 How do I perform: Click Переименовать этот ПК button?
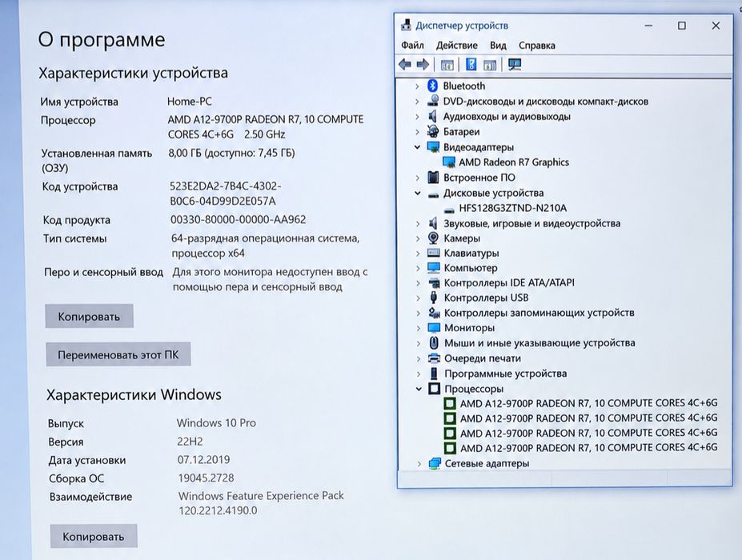tap(118, 354)
